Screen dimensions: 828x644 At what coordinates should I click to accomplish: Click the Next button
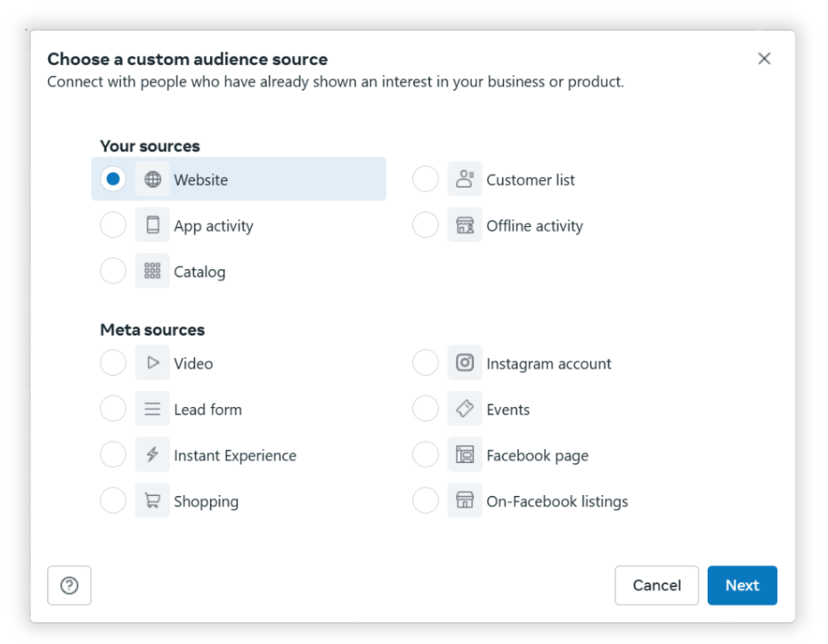(742, 585)
